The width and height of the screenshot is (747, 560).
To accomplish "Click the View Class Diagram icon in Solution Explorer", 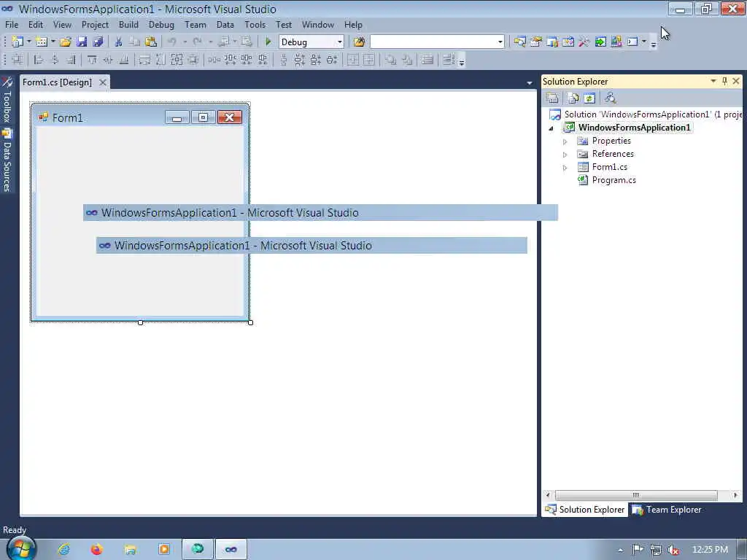I will [x=610, y=98].
